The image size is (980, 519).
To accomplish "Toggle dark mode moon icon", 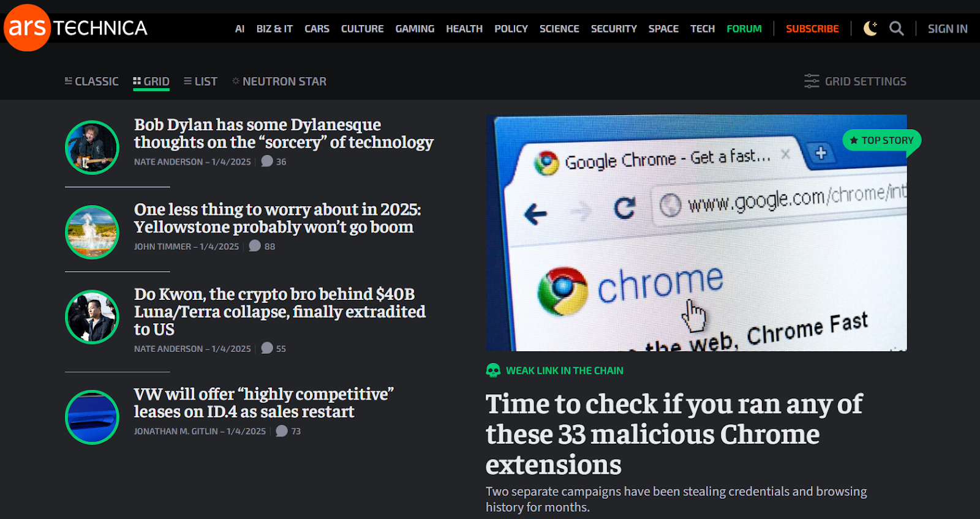I will (x=870, y=28).
